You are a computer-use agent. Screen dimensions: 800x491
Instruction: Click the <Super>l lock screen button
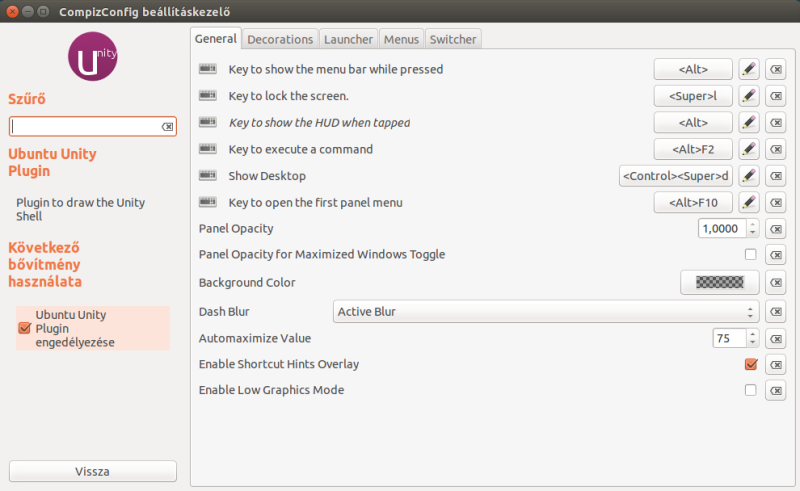point(693,96)
